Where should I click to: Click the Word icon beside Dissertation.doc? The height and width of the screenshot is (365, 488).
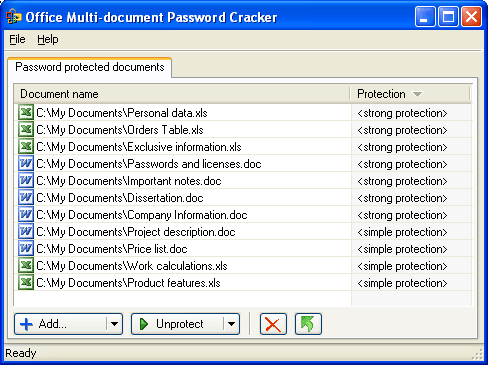tap(26, 198)
